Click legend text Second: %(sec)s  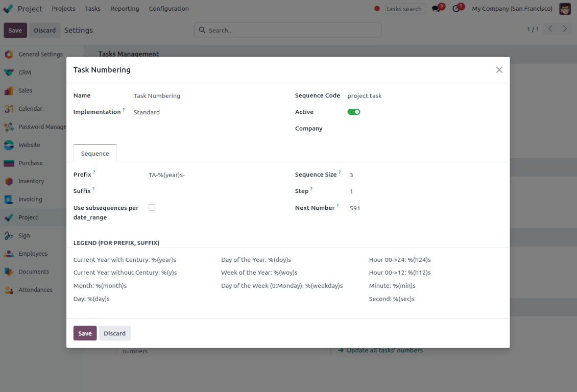[392, 299]
